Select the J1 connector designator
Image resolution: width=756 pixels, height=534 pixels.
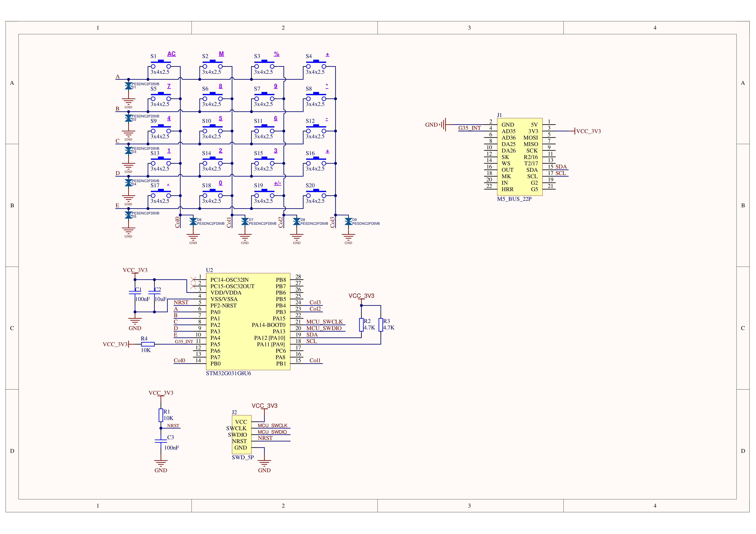pos(499,115)
